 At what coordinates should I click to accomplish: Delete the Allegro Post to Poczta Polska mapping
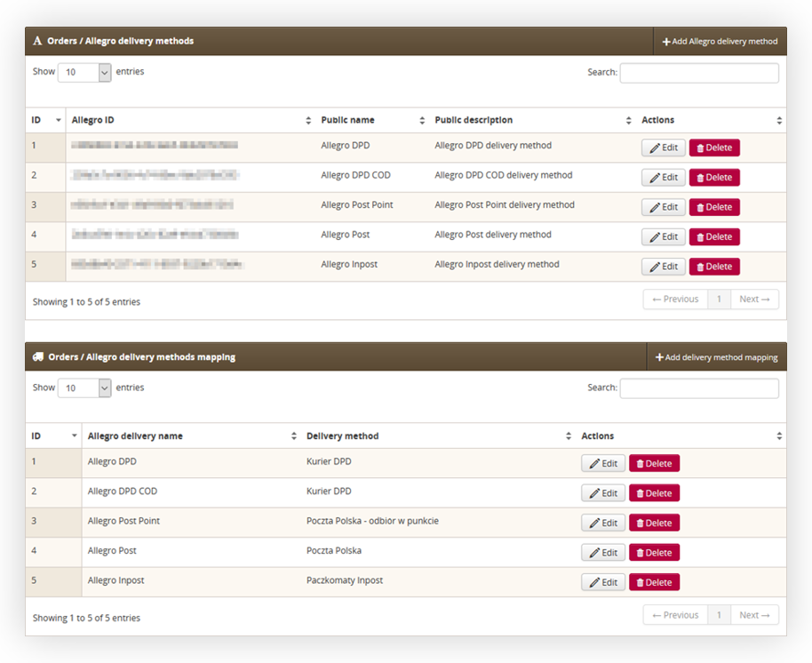(x=654, y=553)
